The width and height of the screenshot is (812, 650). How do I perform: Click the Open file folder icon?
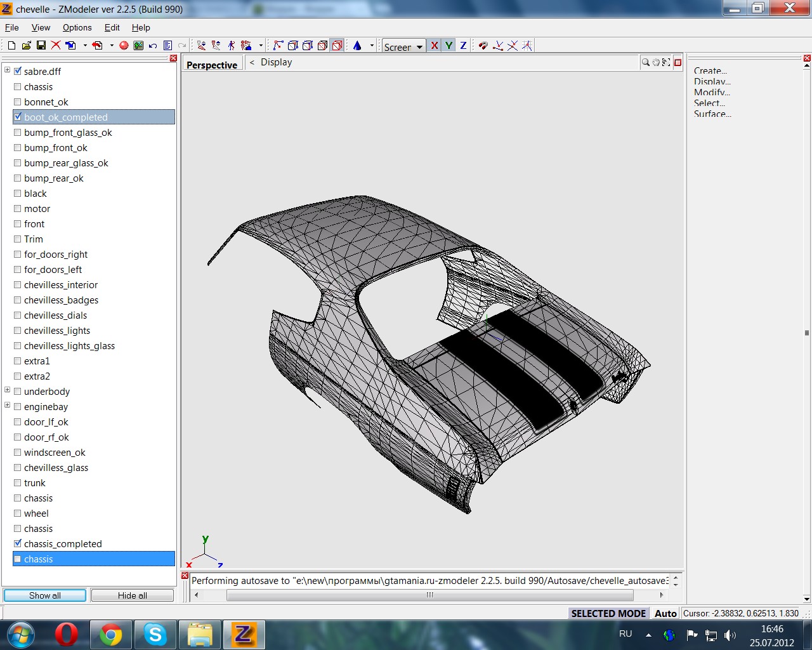(26, 45)
